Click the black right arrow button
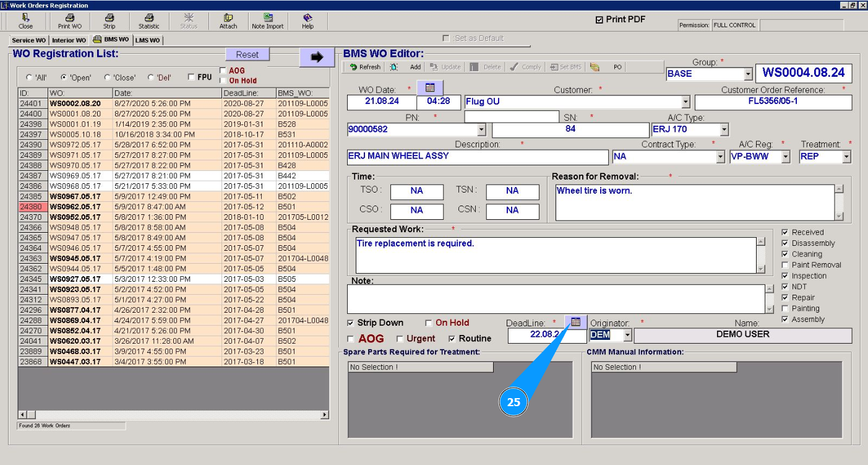 tap(317, 57)
